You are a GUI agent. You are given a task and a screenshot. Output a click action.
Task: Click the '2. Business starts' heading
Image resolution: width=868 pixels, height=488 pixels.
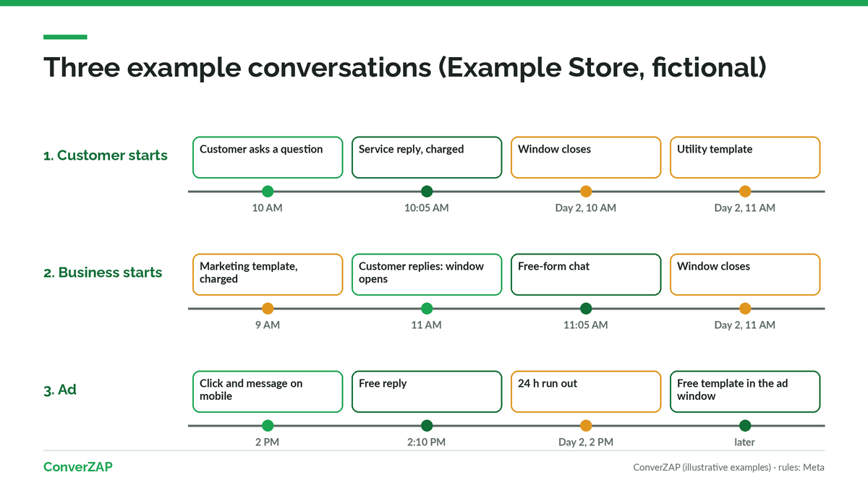pyautogui.click(x=103, y=273)
